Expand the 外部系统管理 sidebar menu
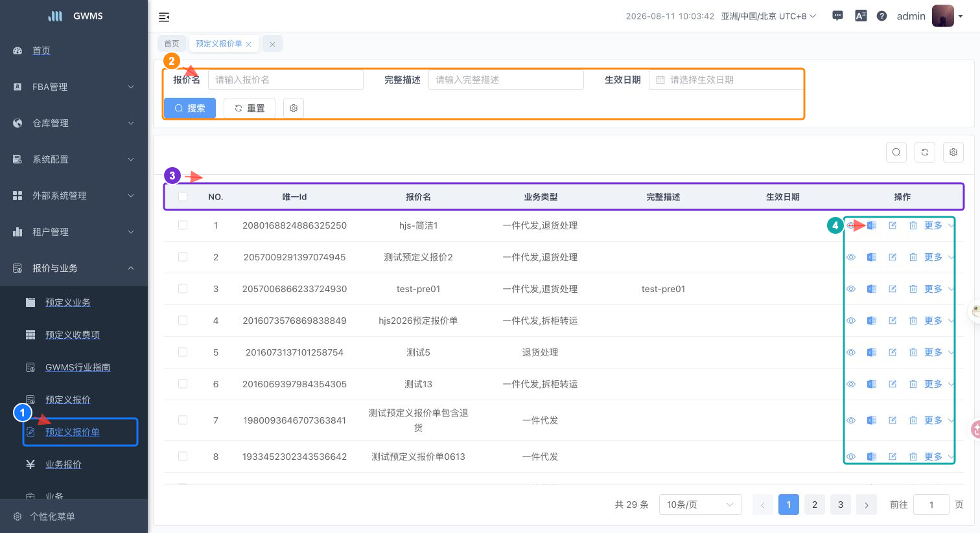The width and height of the screenshot is (980, 533). [74, 196]
